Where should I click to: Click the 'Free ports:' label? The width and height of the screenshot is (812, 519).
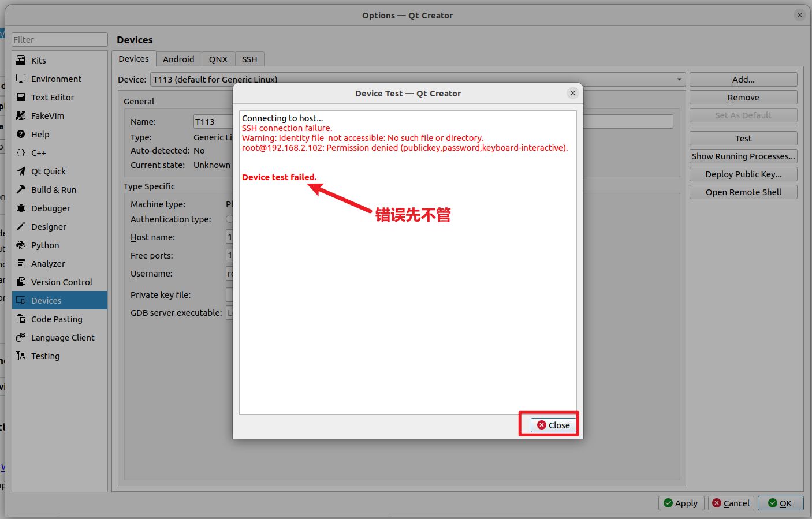click(152, 256)
